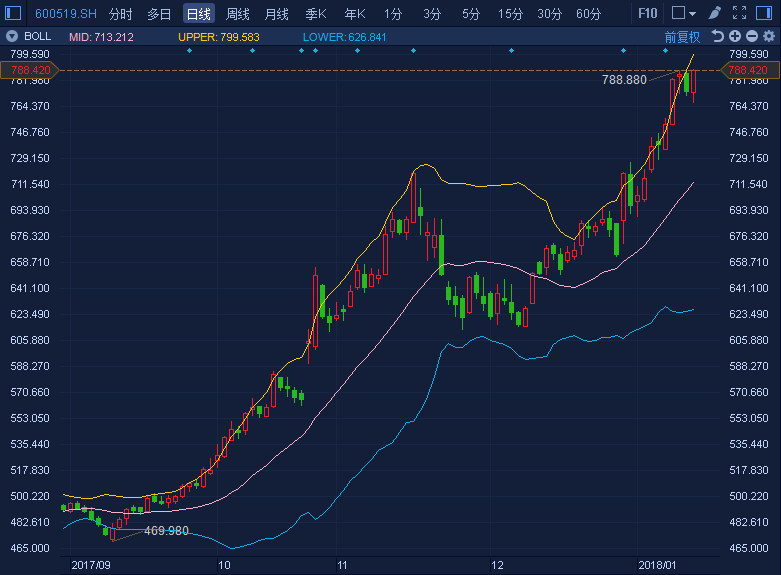Click the square window layout icon

[x=678, y=12]
